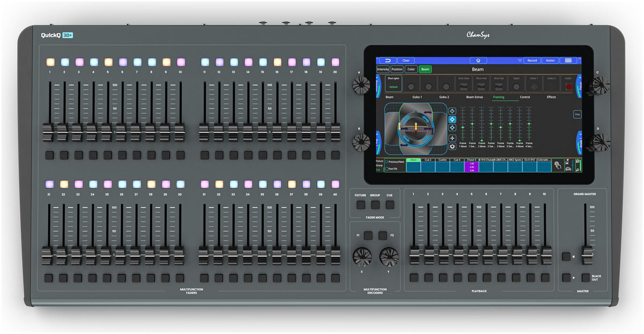The height and width of the screenshot is (334, 644).
Task: Tap the red Gobo palette tile
Action: tap(568, 83)
